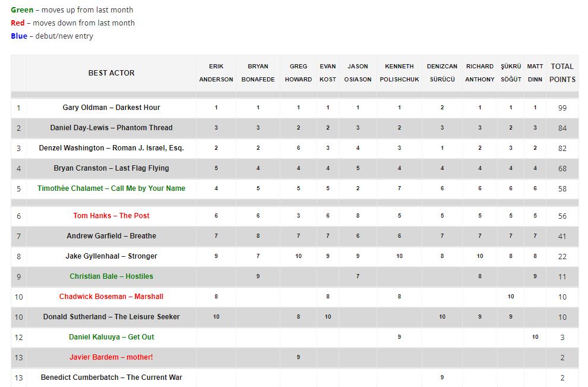
Task: Select 'Denzel Washington – Roman J. Israel, Esq.'
Action: (112, 148)
